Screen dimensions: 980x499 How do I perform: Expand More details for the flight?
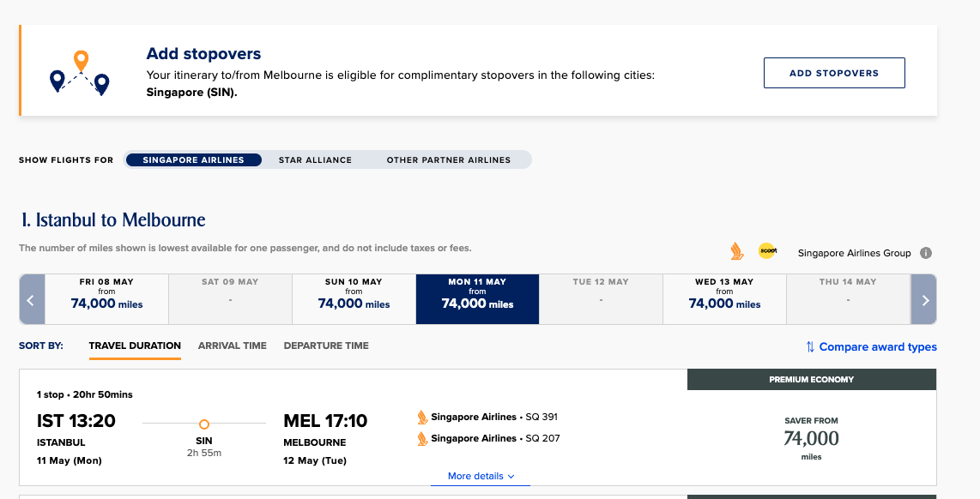click(481, 476)
